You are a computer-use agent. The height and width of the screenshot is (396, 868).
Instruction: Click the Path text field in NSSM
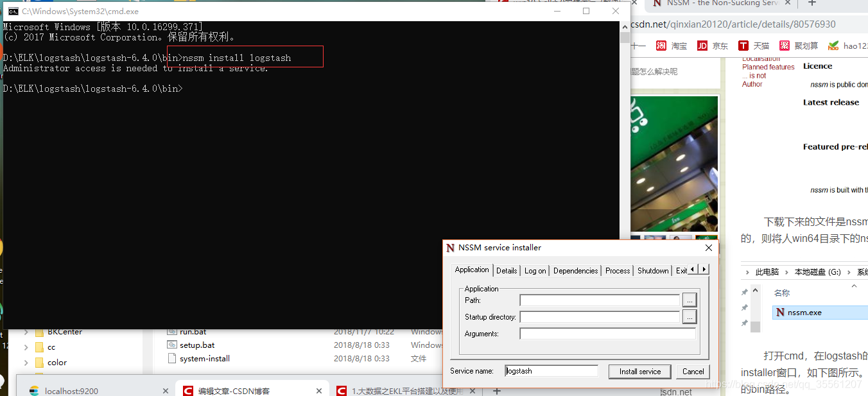(x=600, y=300)
